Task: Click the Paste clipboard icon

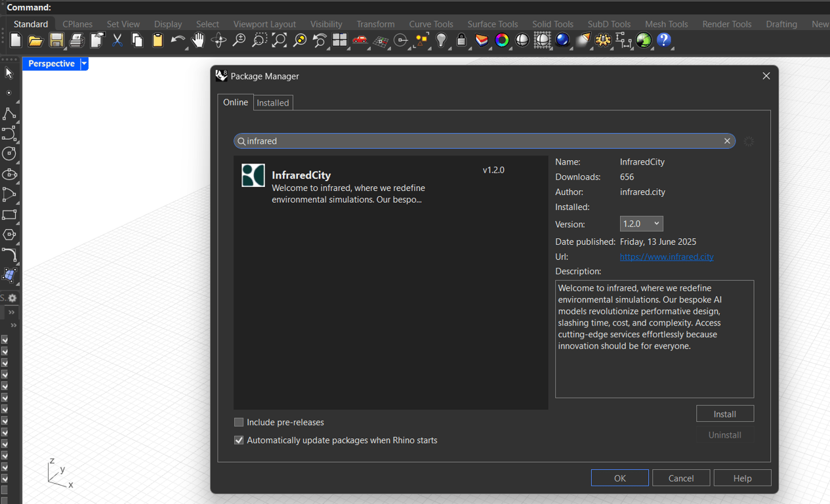Action: (x=157, y=41)
